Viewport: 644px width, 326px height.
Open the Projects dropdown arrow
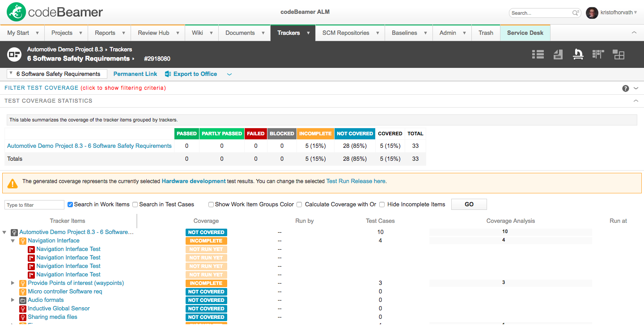point(80,33)
